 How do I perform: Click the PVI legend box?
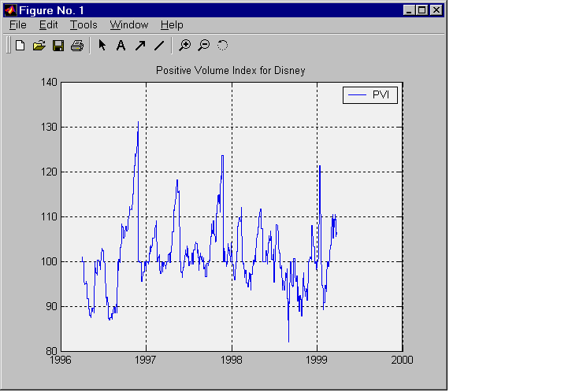point(370,95)
